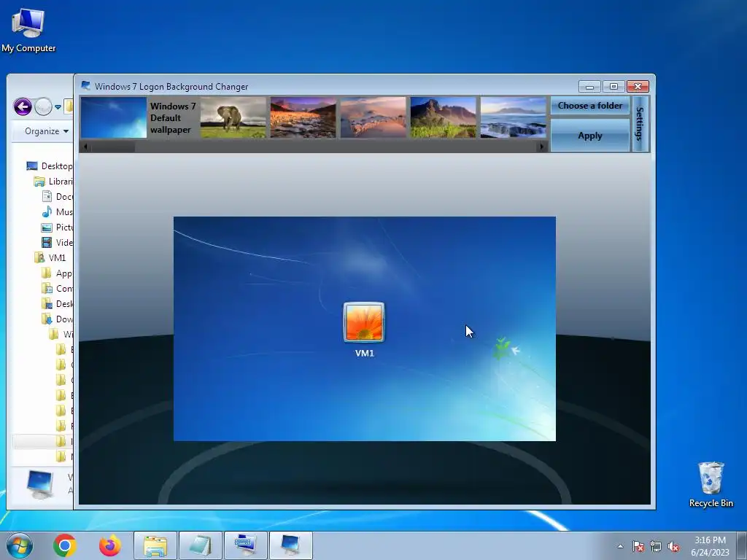Screen dimensions: 747x560
Task: Select the elephant wallpaper thumbnail
Action: (233, 117)
